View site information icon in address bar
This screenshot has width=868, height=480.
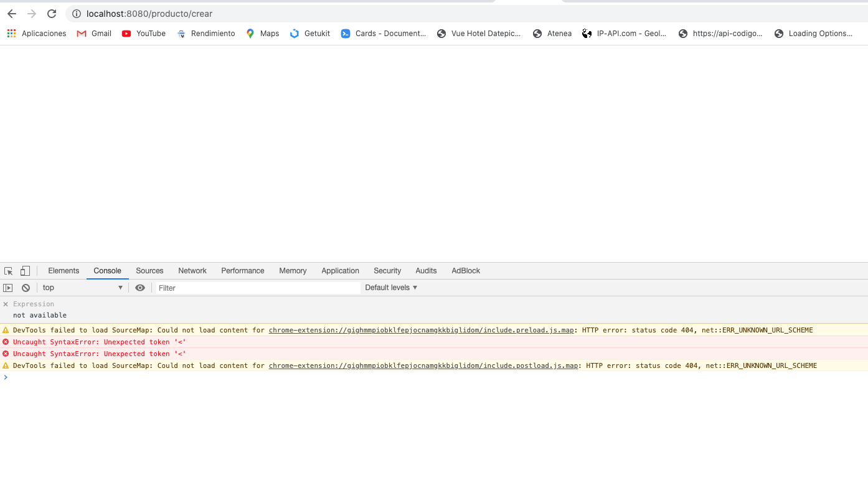point(77,14)
